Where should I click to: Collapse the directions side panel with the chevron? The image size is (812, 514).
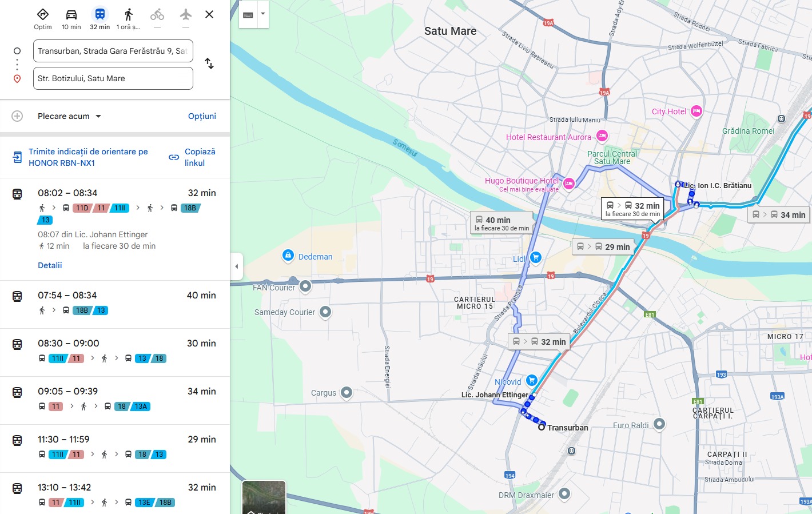click(237, 266)
